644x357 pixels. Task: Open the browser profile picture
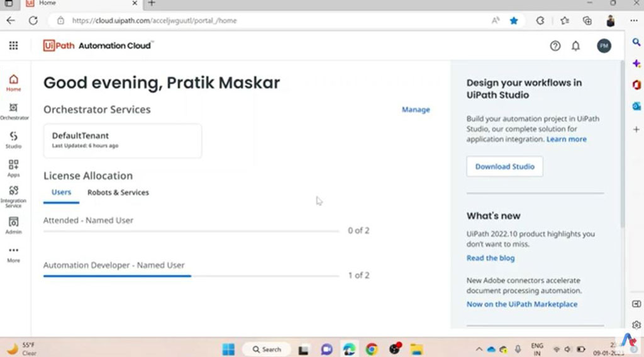coord(610,21)
